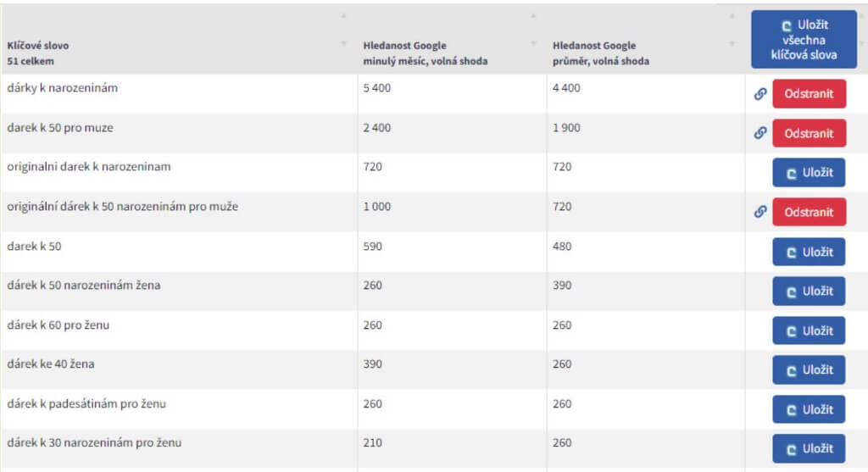Image resolution: width=868 pixels, height=472 pixels.
Task: Save keyword dárek k padesátinám pro ženu
Action: [x=809, y=409]
